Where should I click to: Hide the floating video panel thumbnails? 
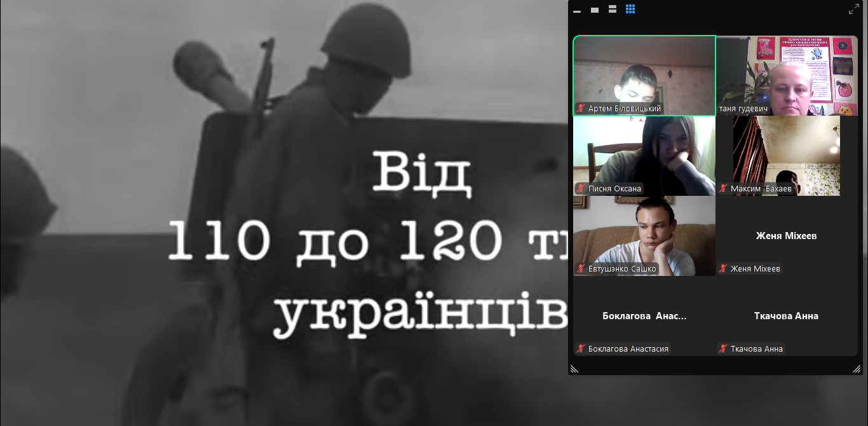(577, 10)
